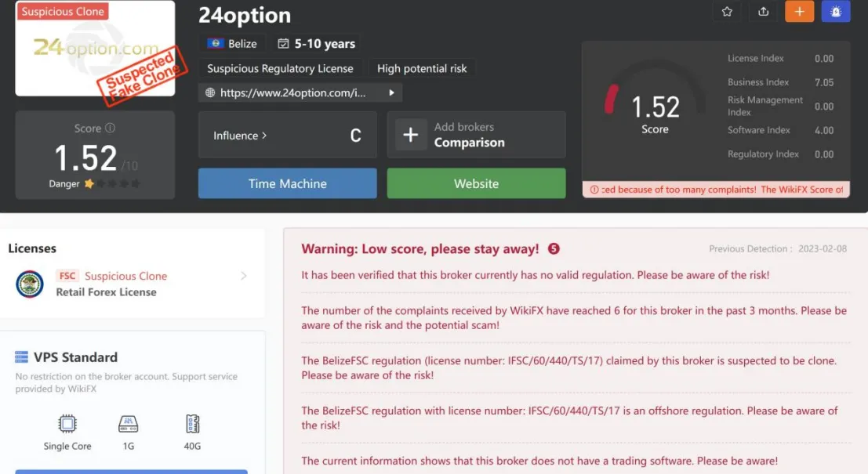Click the calendar icon beside 5-10 years
868x474 pixels.
pyautogui.click(x=283, y=43)
